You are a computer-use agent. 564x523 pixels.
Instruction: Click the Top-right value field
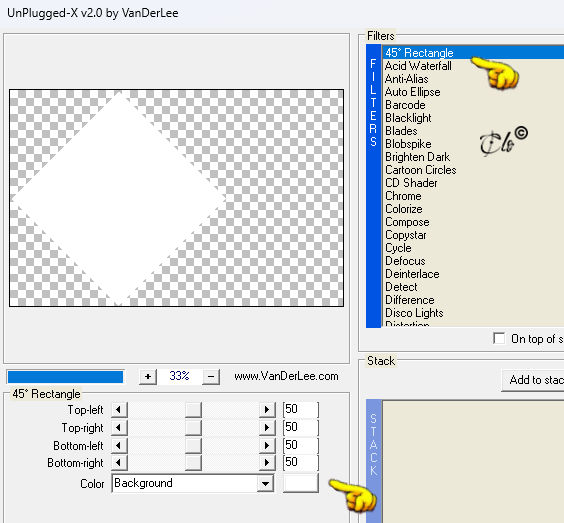(301, 427)
